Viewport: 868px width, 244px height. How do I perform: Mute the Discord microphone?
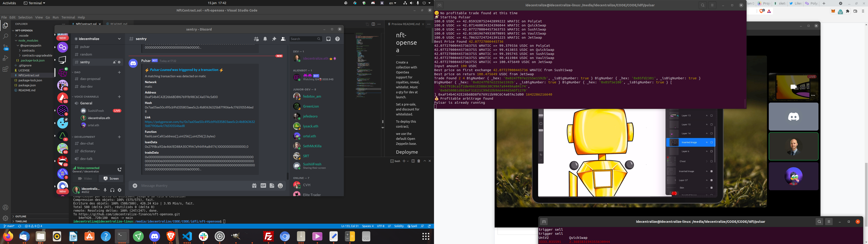(105, 190)
